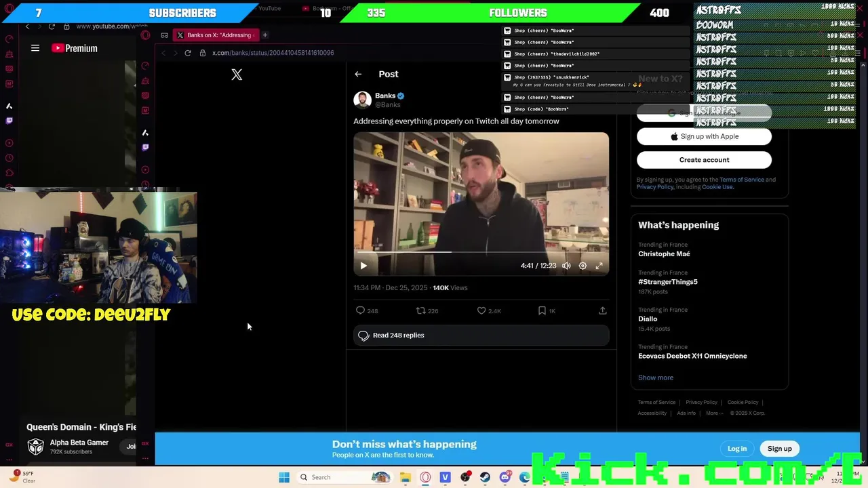Open File Explorer from the taskbar

(406, 477)
